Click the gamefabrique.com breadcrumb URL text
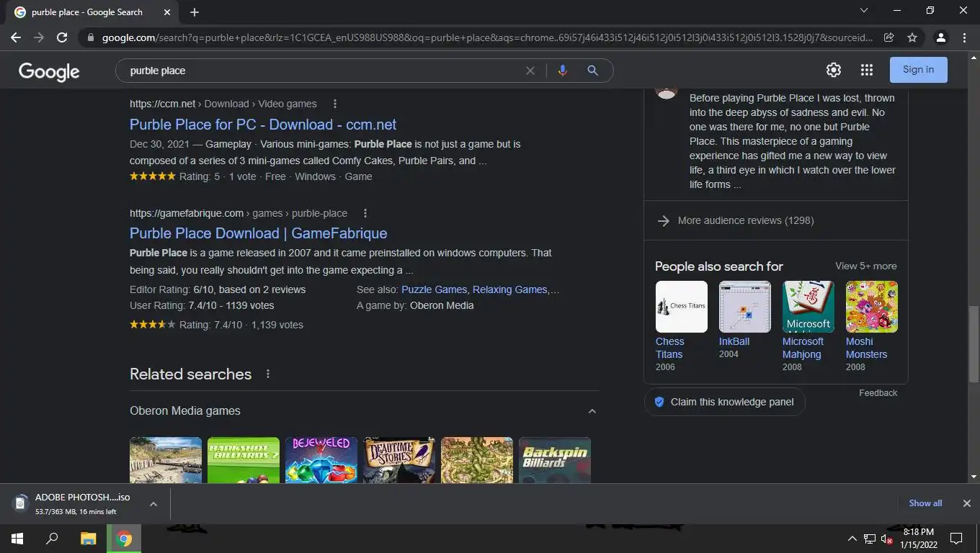Screen dimensions: 980x553 point(239,213)
